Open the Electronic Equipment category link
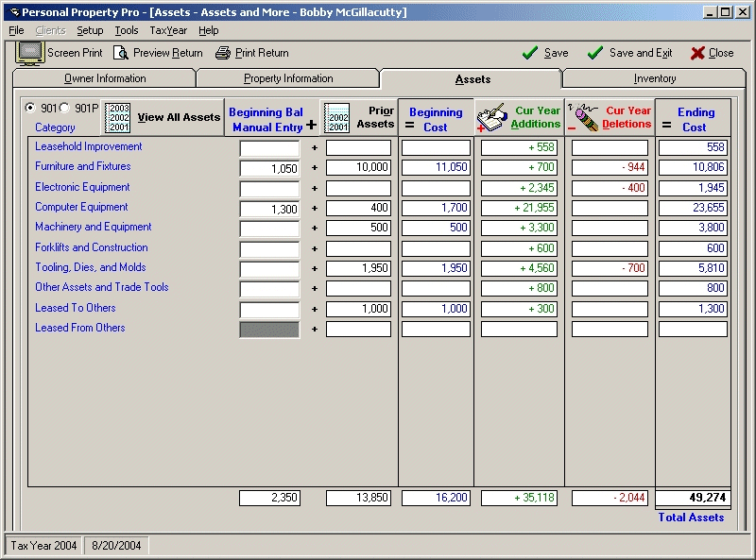Screen dimensions: 756x560 [x=82, y=187]
